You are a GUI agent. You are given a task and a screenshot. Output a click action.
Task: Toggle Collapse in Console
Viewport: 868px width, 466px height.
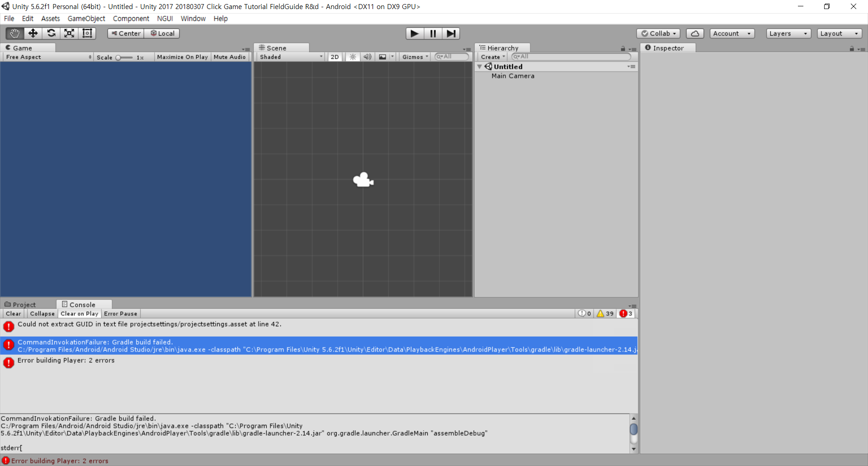(42, 314)
